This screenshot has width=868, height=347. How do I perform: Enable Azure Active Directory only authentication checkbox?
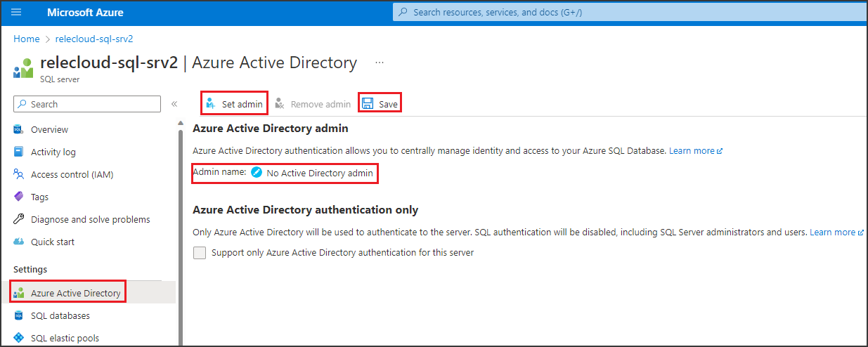[200, 253]
